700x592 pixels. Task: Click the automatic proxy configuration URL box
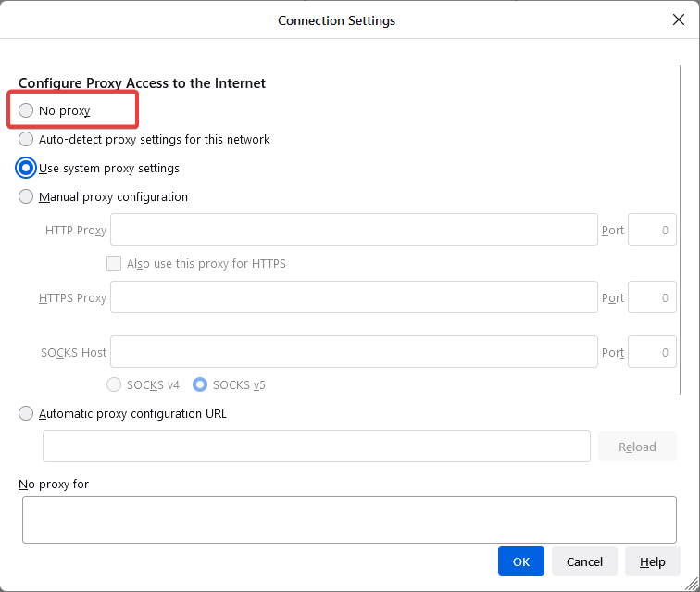316,447
